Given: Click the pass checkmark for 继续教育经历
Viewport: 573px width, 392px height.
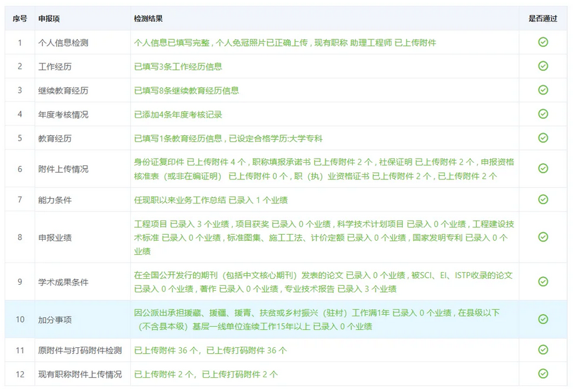Looking at the screenshot, I should (x=543, y=90).
